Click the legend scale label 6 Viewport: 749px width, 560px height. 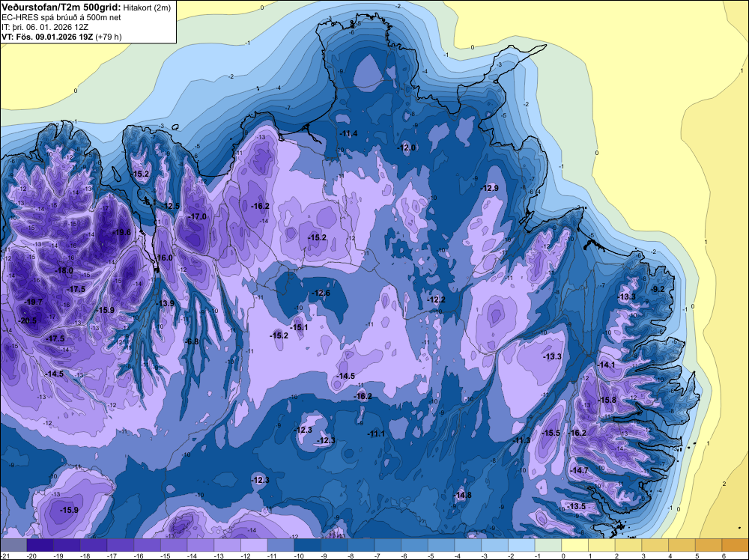724,556
